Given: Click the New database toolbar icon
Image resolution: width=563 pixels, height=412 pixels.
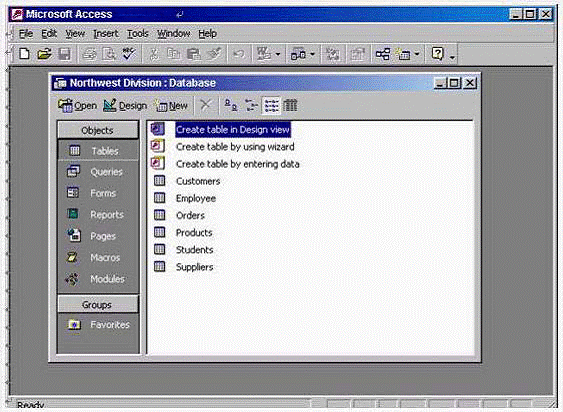Looking at the screenshot, I should tap(24, 54).
